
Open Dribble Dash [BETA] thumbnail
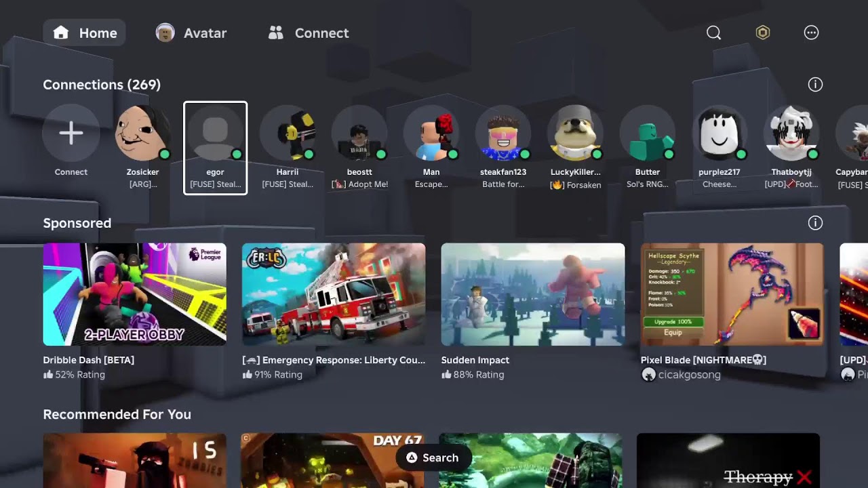tap(135, 294)
